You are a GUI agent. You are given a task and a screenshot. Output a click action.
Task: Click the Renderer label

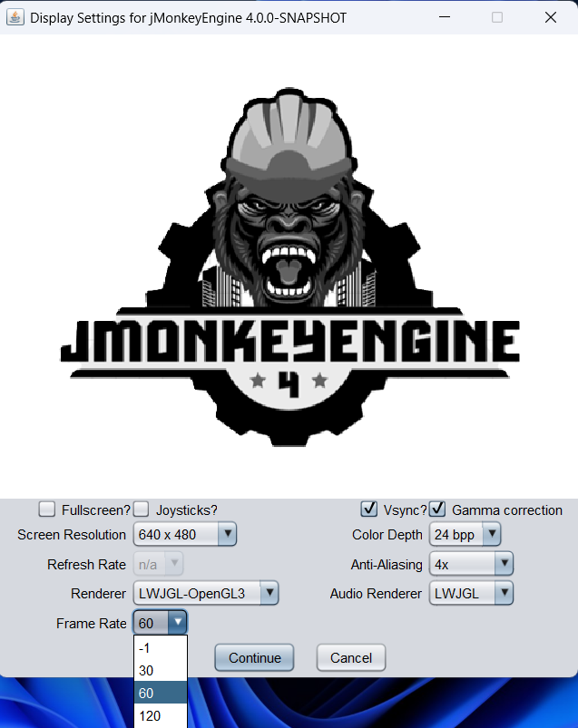pyautogui.click(x=98, y=593)
